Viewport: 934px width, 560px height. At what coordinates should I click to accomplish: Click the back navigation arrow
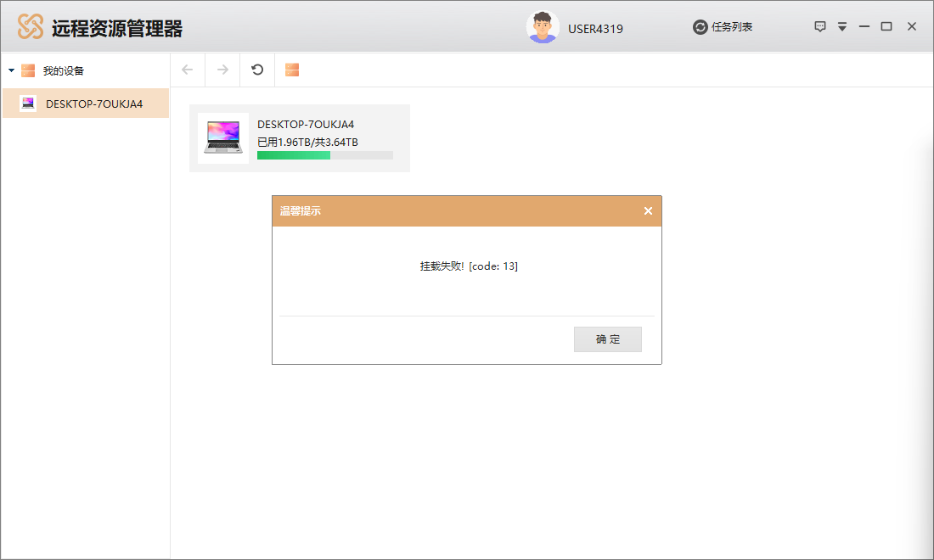[187, 70]
